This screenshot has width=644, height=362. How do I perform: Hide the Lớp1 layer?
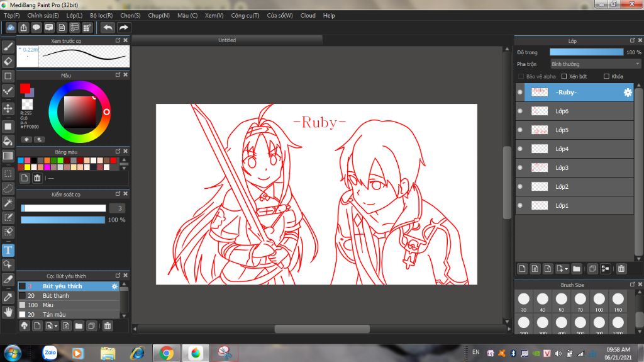[520, 206]
